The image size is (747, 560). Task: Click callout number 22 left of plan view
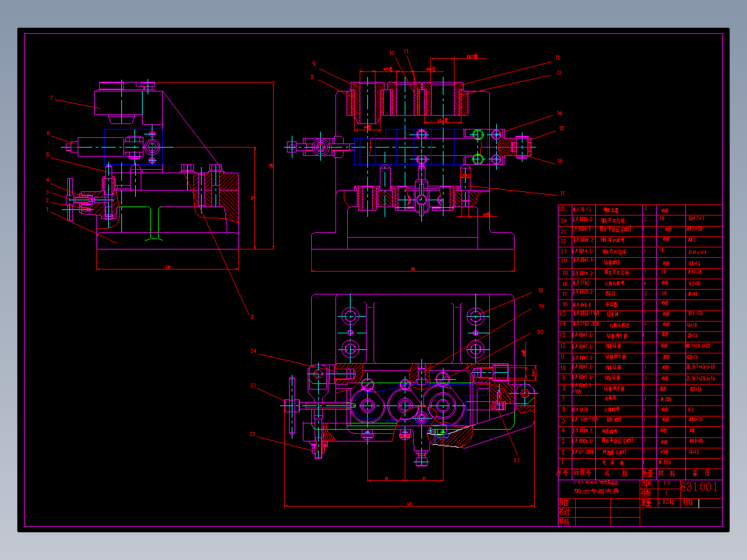[252, 434]
